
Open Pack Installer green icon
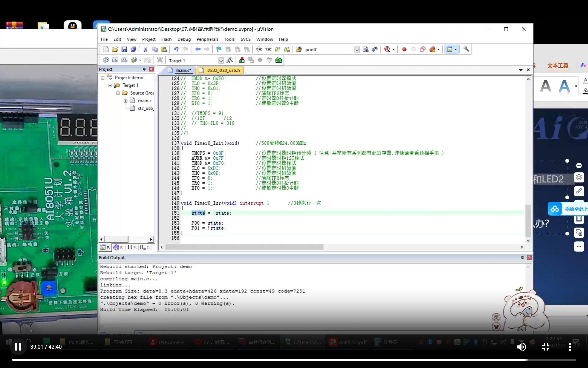pyautogui.click(x=278, y=60)
